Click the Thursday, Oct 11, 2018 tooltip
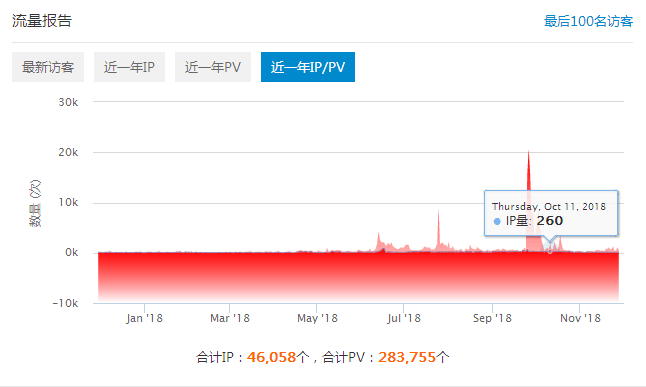The width and height of the screenshot is (646, 387). click(x=551, y=213)
